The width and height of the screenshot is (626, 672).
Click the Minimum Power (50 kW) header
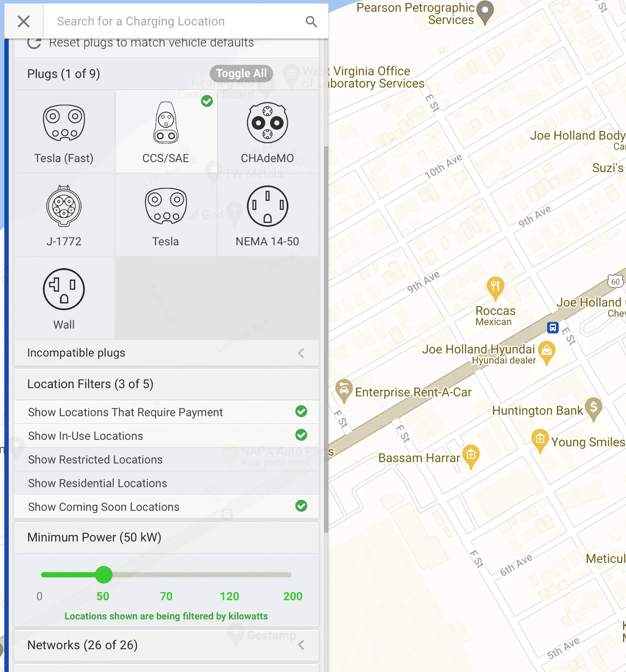166,538
